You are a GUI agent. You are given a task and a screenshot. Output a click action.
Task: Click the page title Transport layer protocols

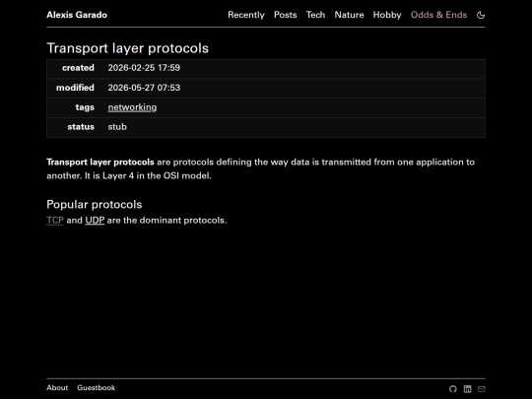coord(127,48)
